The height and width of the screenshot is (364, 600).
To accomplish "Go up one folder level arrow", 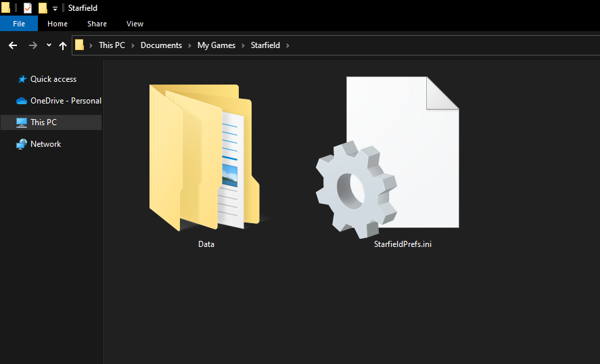I will [63, 46].
